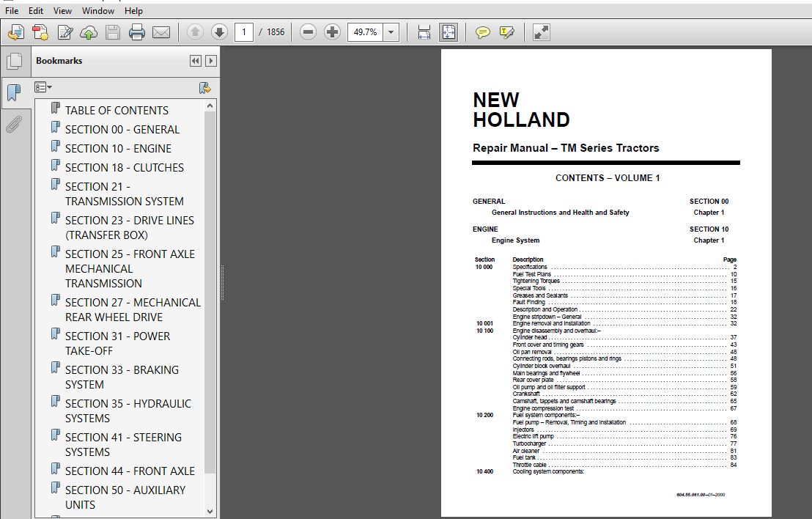Click 'CONTENTS – VOLUME 1' text on page
The height and width of the screenshot is (519, 812).
(608, 178)
